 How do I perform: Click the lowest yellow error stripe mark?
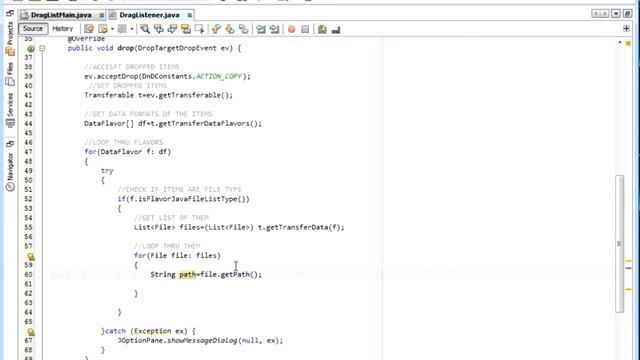(629, 289)
